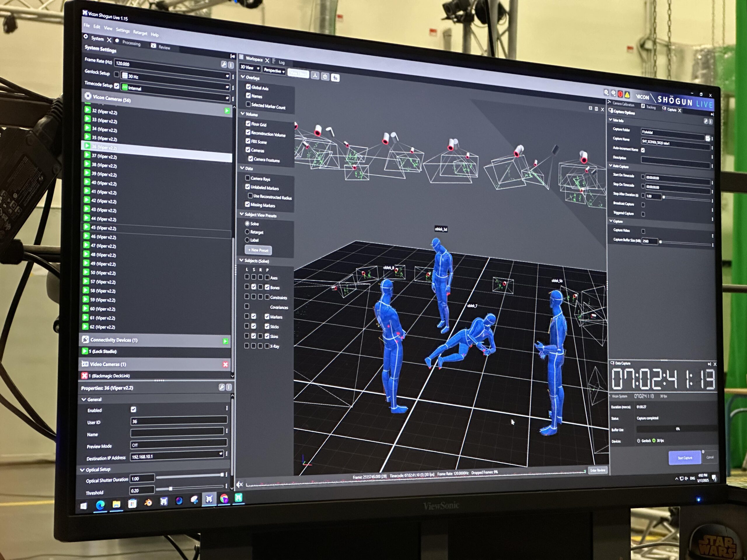The width and height of the screenshot is (747, 560).
Task: Click the lock-to icon in viewport toolbar
Action: point(335,78)
